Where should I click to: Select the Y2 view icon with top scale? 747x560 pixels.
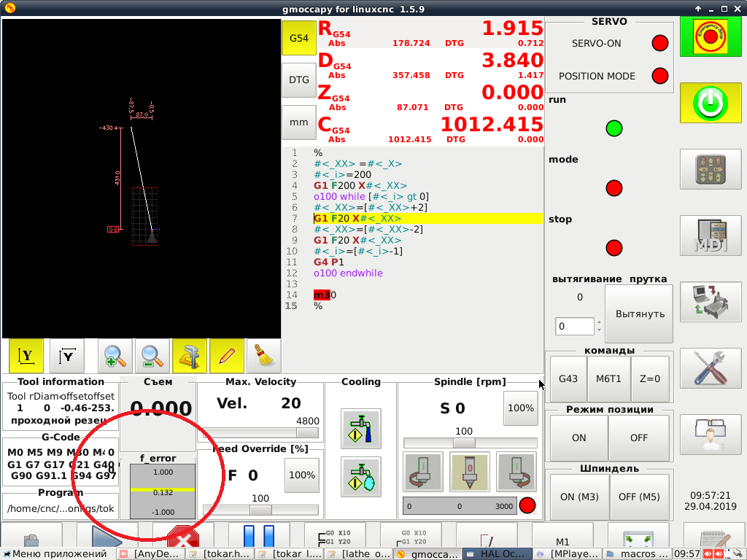pos(67,356)
